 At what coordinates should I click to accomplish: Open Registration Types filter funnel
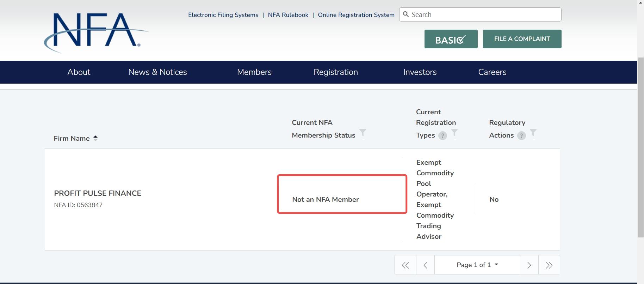454,134
